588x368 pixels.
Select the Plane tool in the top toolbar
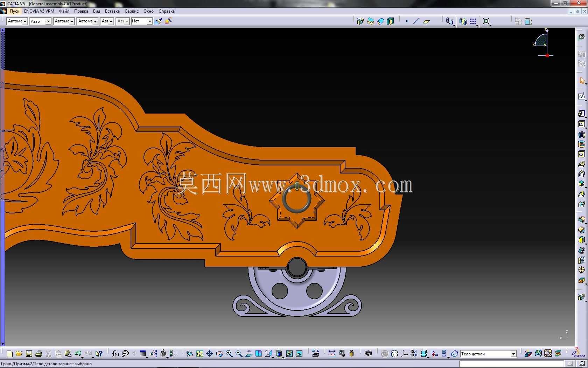coord(426,21)
